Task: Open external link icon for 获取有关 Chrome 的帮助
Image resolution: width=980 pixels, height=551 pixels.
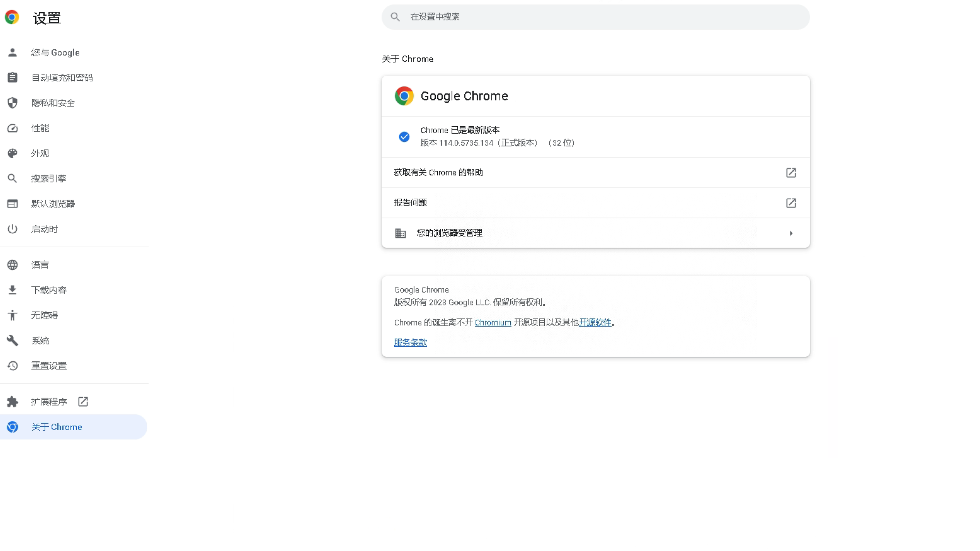Action: coord(791,173)
